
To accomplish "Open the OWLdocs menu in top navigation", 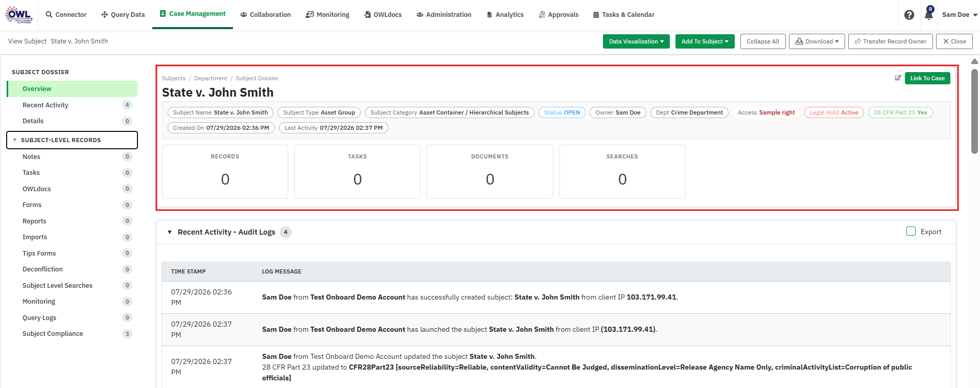I will coord(383,15).
